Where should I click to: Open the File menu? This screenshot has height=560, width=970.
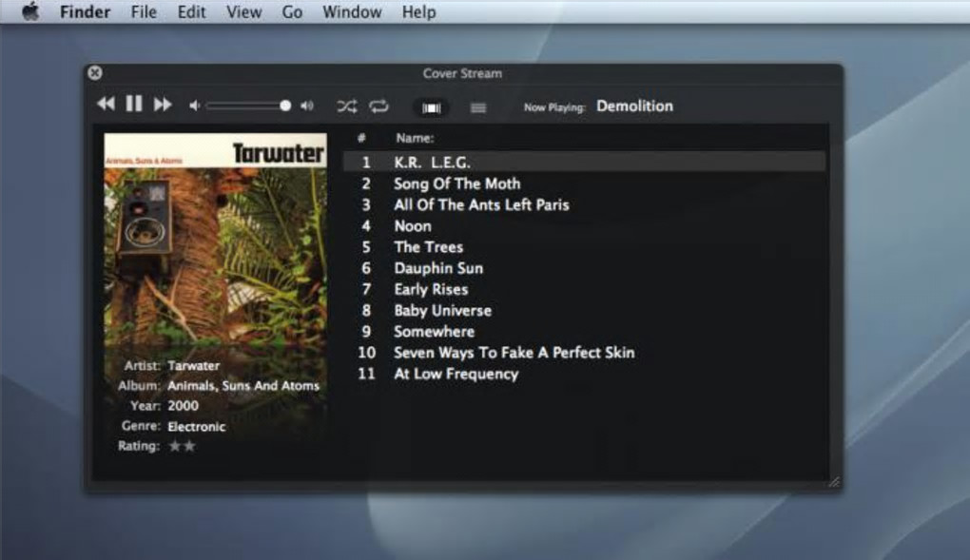pos(145,11)
